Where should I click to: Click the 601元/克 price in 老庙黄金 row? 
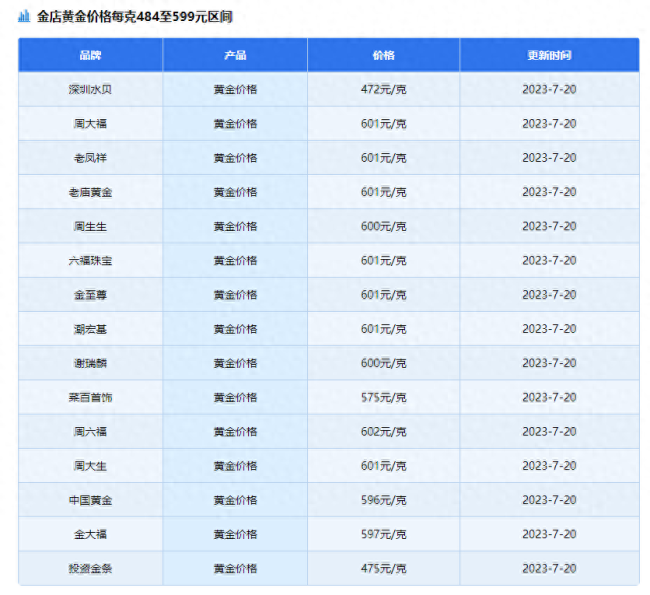coord(383,192)
